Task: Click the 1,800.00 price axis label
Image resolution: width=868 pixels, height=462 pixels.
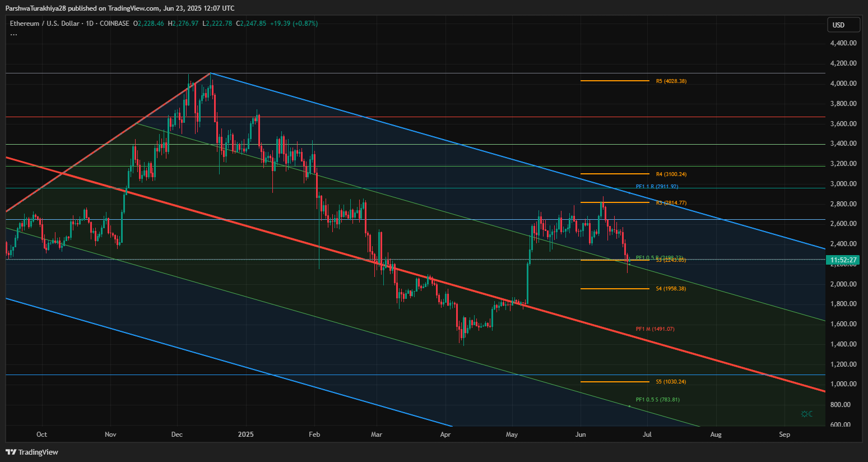Action: click(843, 304)
